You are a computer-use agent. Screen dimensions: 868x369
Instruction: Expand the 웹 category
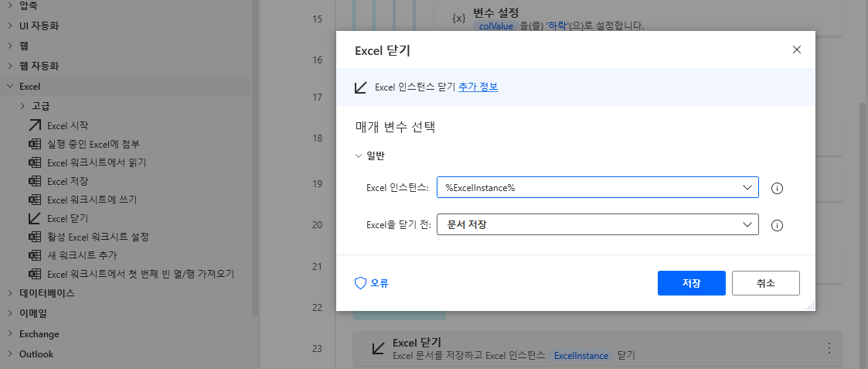point(10,46)
